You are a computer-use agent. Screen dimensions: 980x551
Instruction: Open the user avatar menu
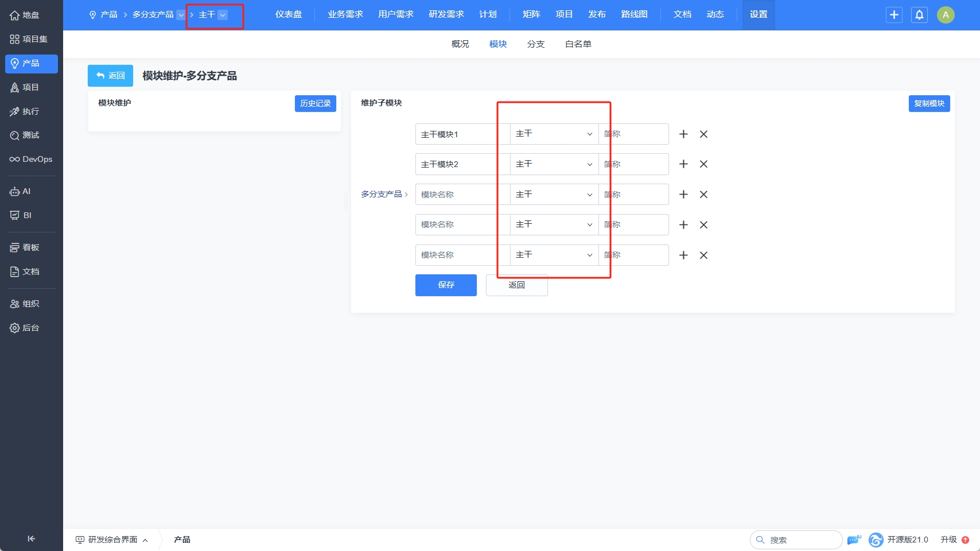[x=946, y=15]
